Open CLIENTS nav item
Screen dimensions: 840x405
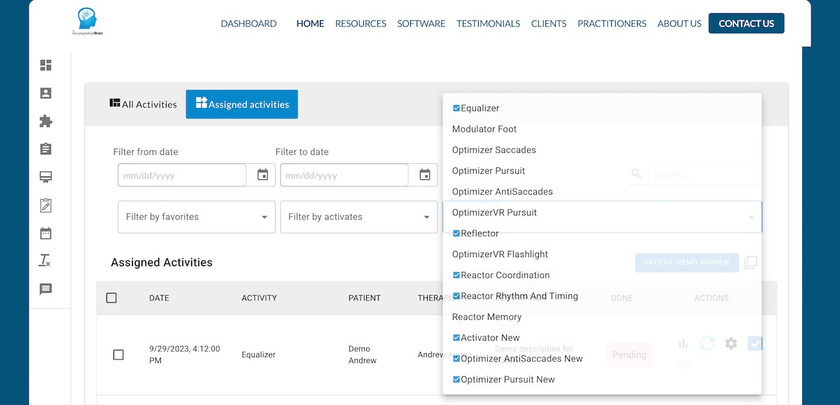tap(549, 24)
